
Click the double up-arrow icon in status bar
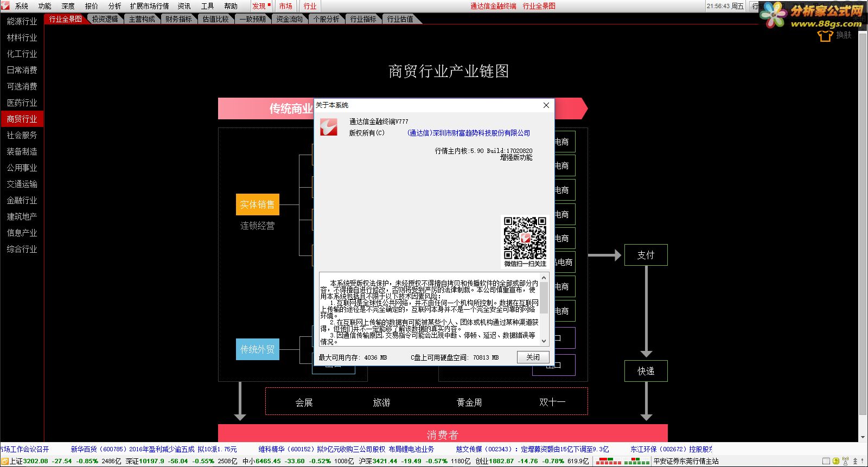(855, 461)
